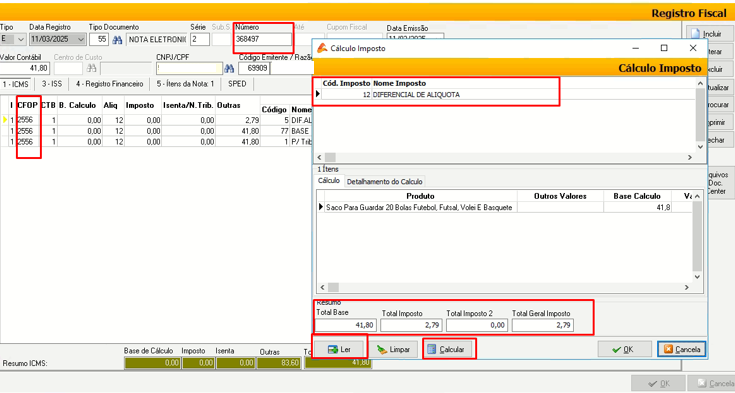735x393 pixels.
Task: Switch to the 1 - ICMS tab
Action: (15, 84)
